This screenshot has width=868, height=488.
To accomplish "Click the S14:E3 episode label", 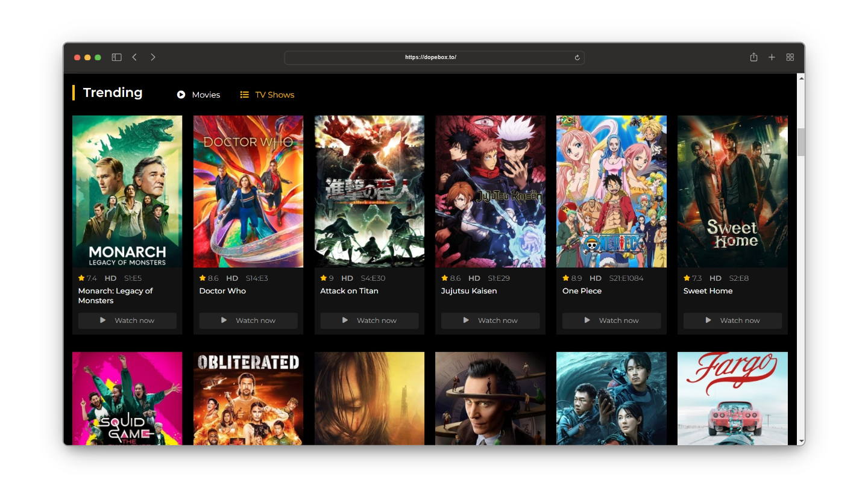I will (257, 278).
